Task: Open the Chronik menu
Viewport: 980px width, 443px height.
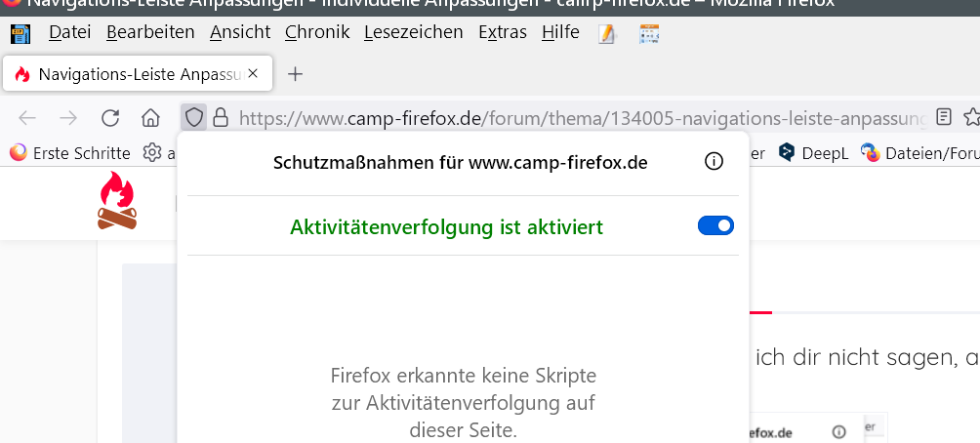Action: [x=317, y=32]
